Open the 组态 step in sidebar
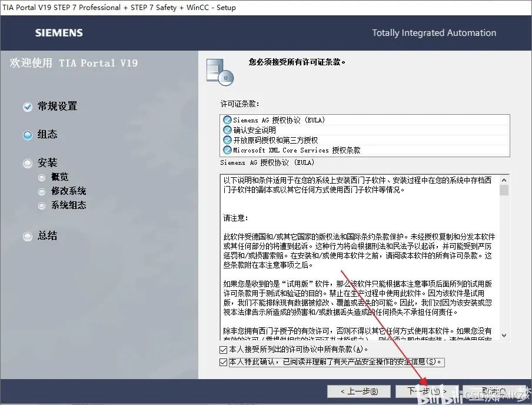532x405 pixels. click(47, 134)
